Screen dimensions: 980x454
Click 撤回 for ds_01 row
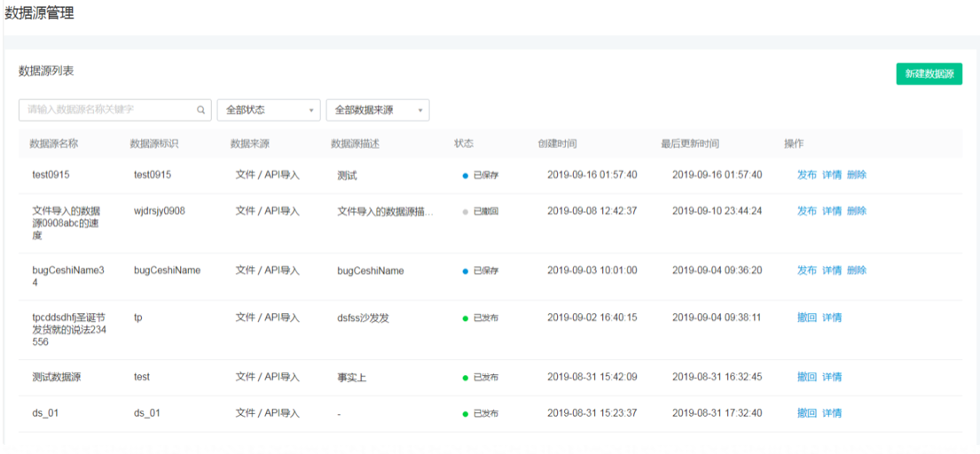point(806,413)
